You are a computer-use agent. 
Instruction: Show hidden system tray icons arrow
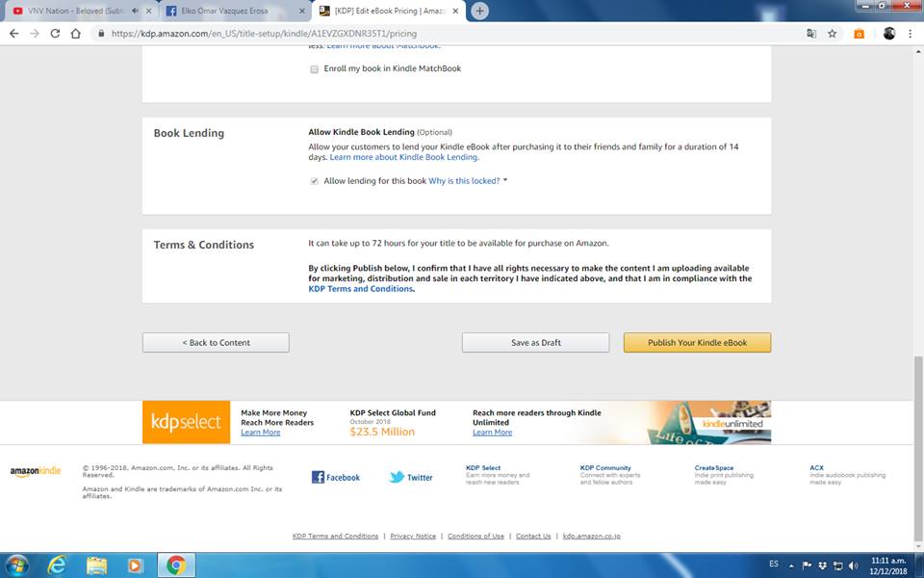click(791, 565)
